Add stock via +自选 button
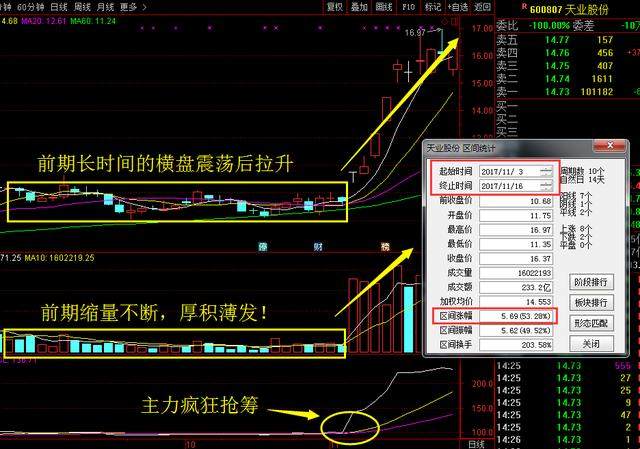640x449 pixels. (x=457, y=6)
